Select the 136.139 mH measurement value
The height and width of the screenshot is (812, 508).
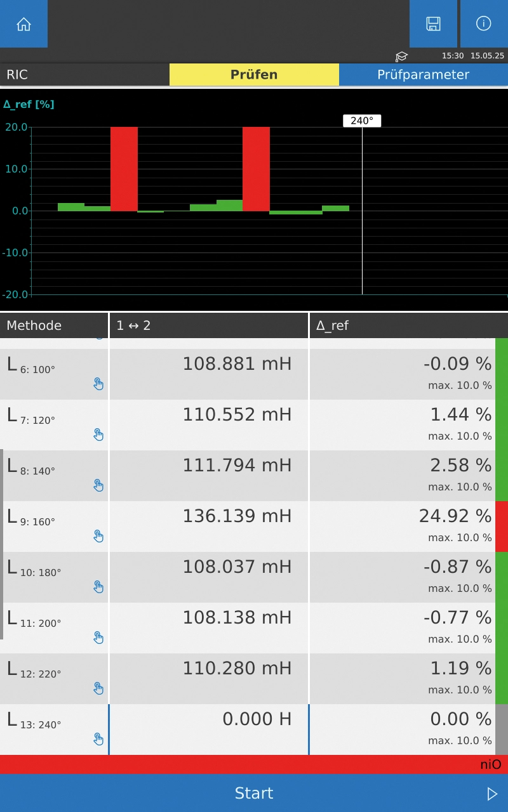tap(237, 516)
